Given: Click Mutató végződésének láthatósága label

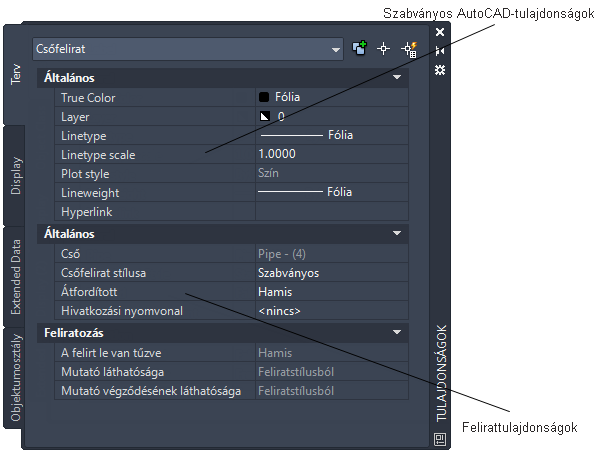Looking at the screenshot, I should pos(151,391).
